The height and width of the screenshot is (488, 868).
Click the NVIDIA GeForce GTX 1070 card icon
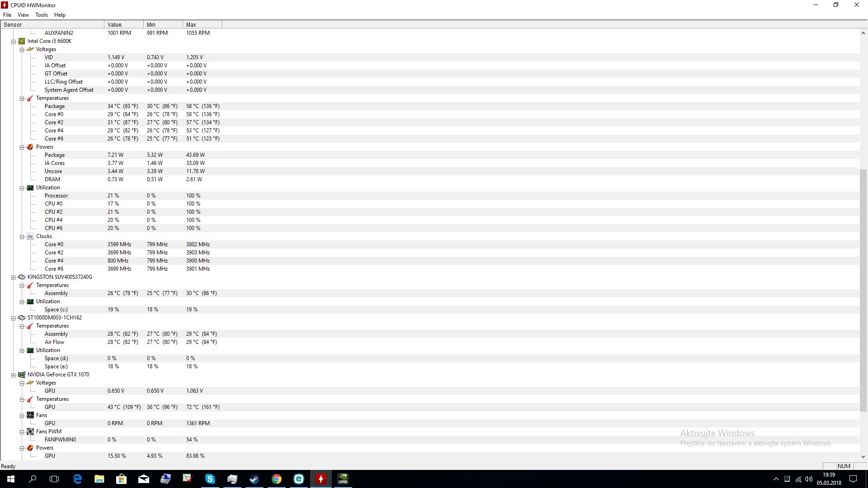22,375
